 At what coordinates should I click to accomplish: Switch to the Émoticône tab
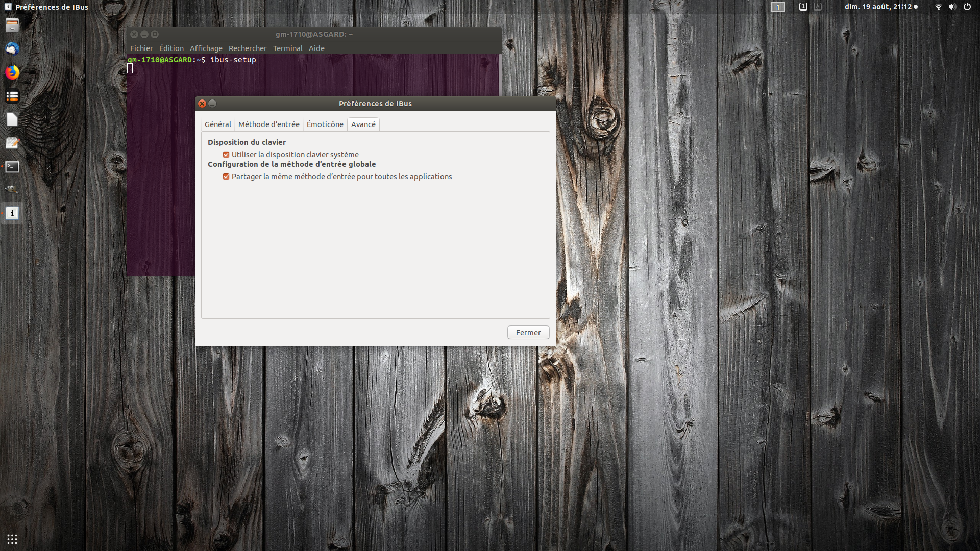pyautogui.click(x=325, y=124)
